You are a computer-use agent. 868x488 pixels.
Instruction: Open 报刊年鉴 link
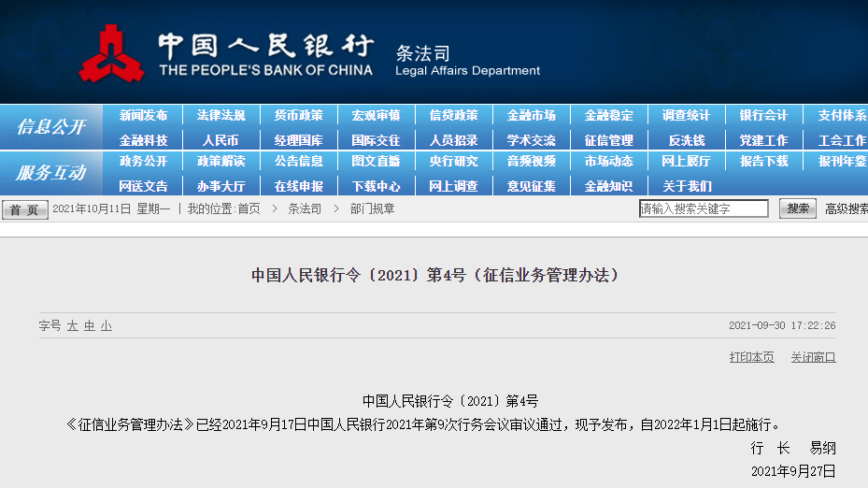[x=843, y=161]
